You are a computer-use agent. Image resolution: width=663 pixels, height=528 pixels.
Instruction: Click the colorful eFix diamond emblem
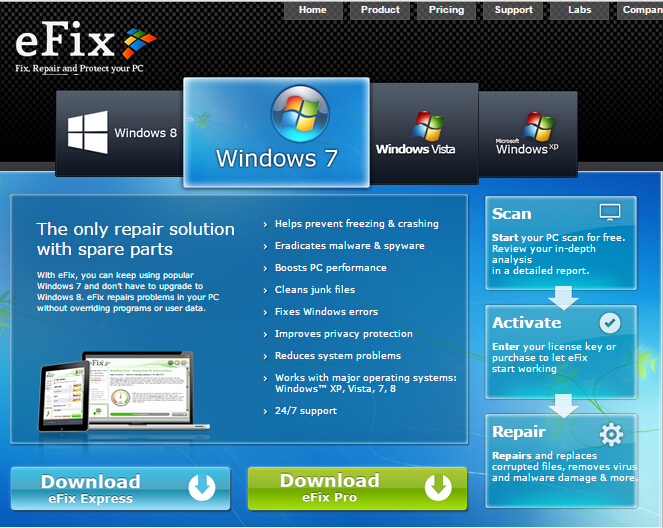point(140,43)
